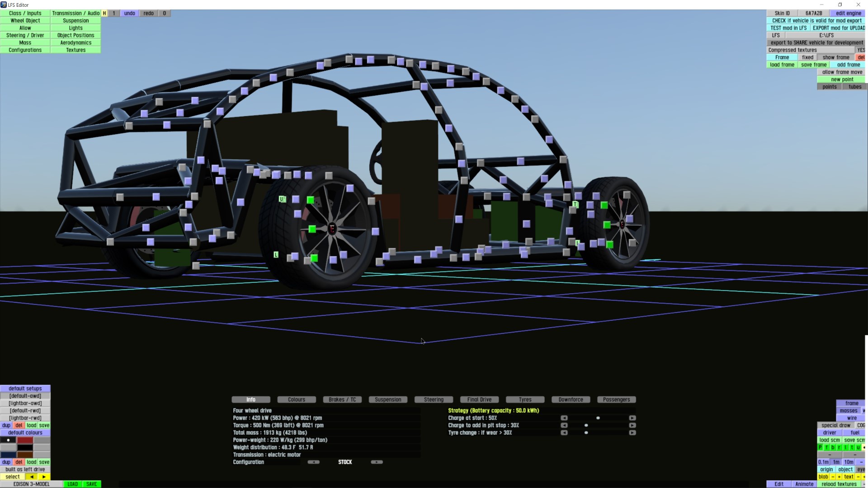Select the [lightbar-rwd] default setup
Image resolution: width=868 pixels, height=488 pixels.
25,418
